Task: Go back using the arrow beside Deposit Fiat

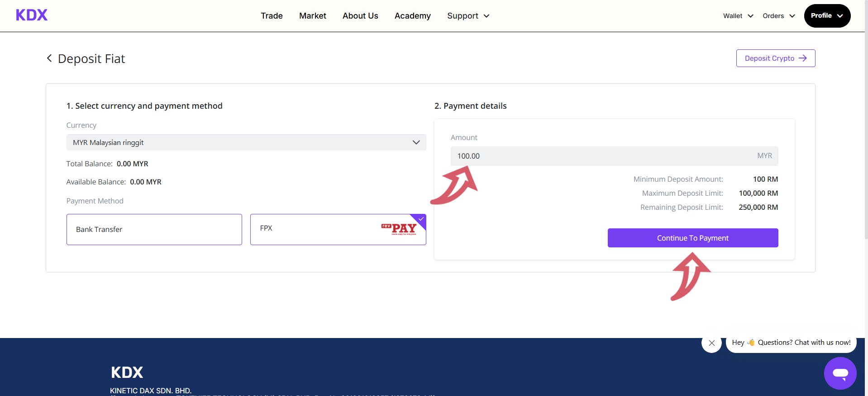Action: pyautogui.click(x=49, y=58)
